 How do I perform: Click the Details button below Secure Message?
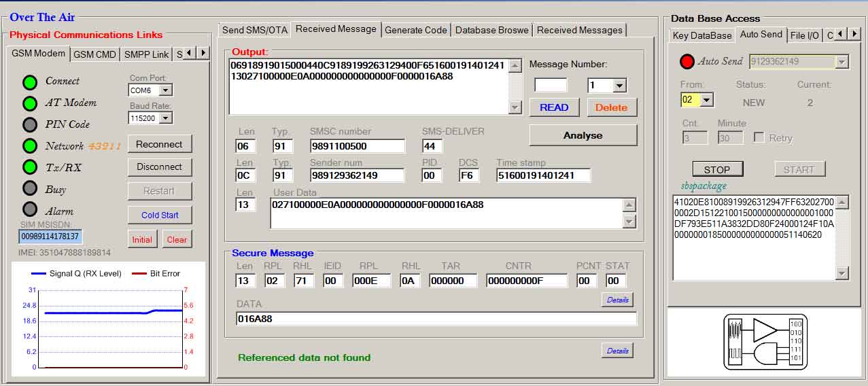click(617, 351)
